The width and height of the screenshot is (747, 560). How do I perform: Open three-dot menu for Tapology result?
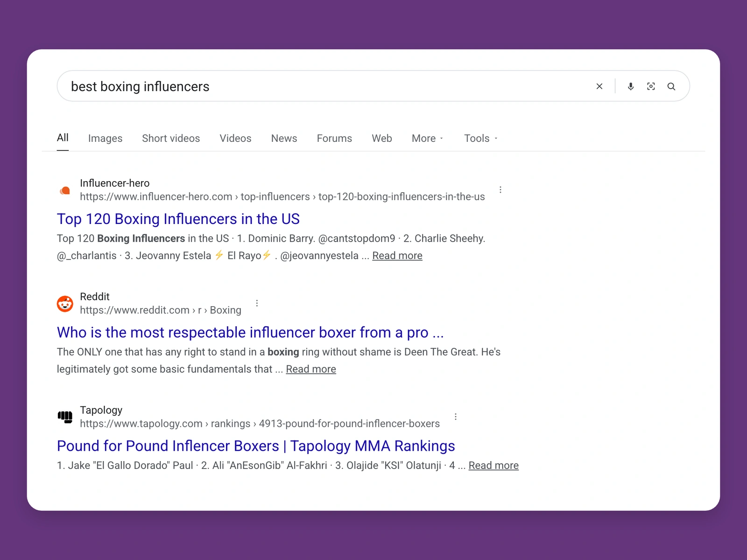(456, 417)
